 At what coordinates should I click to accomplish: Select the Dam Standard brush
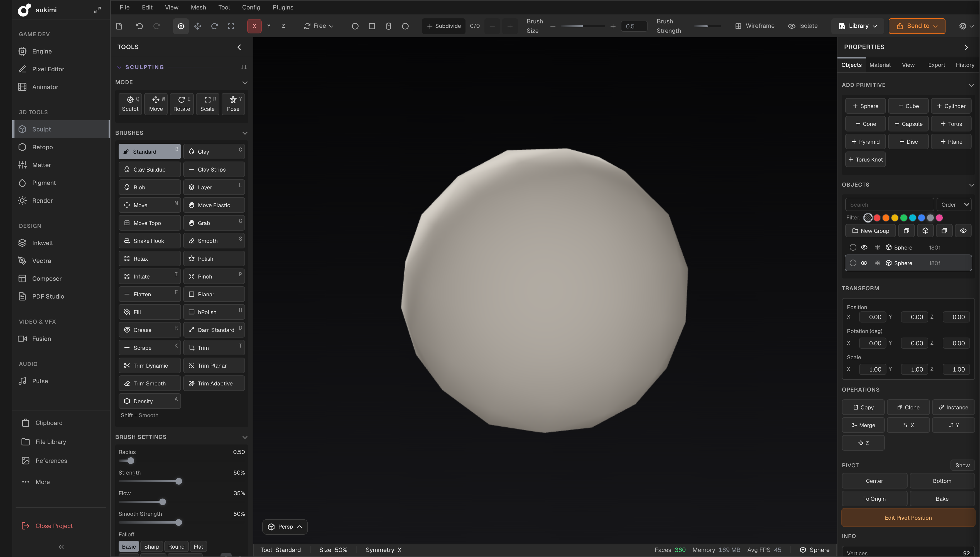pos(214,330)
